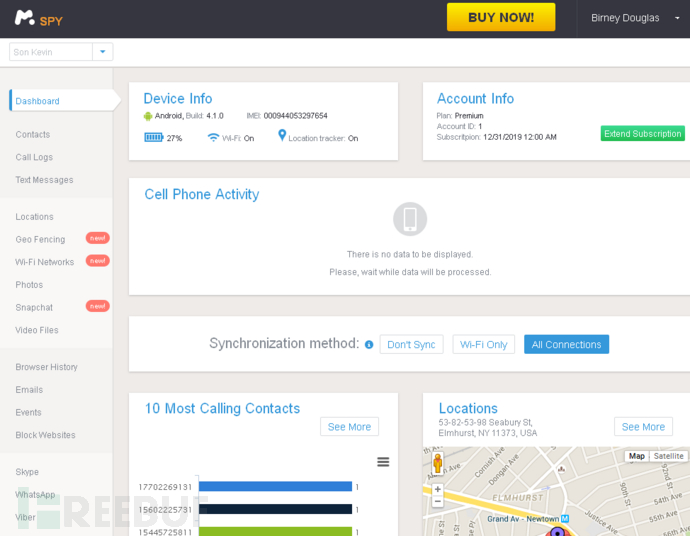Click the phone icon in Cell Phone Activity
The width and height of the screenshot is (690, 536).
[x=410, y=219]
